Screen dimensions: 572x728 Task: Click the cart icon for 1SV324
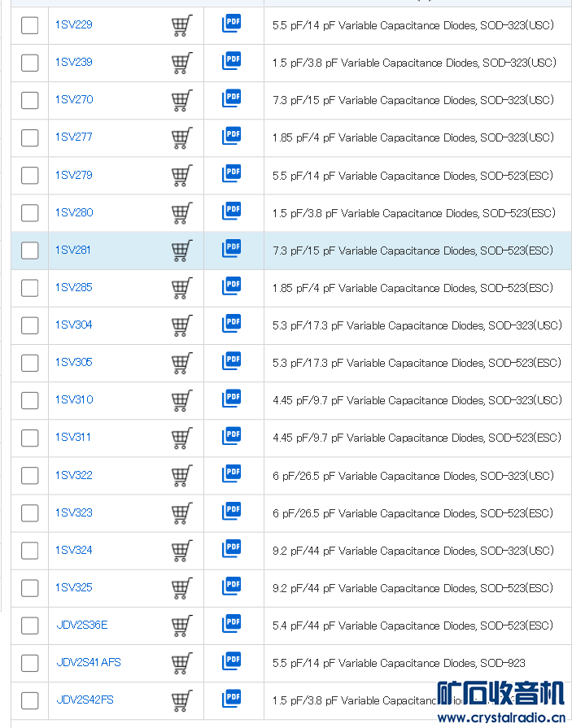pyautogui.click(x=181, y=551)
